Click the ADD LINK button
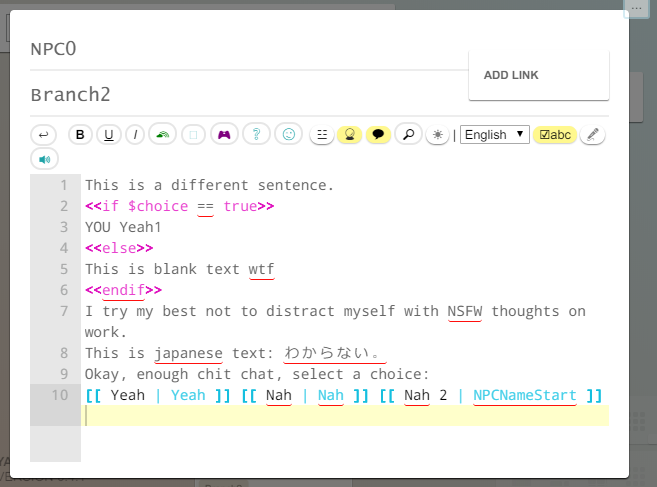Image resolution: width=657 pixels, height=487 pixels. coord(539,75)
